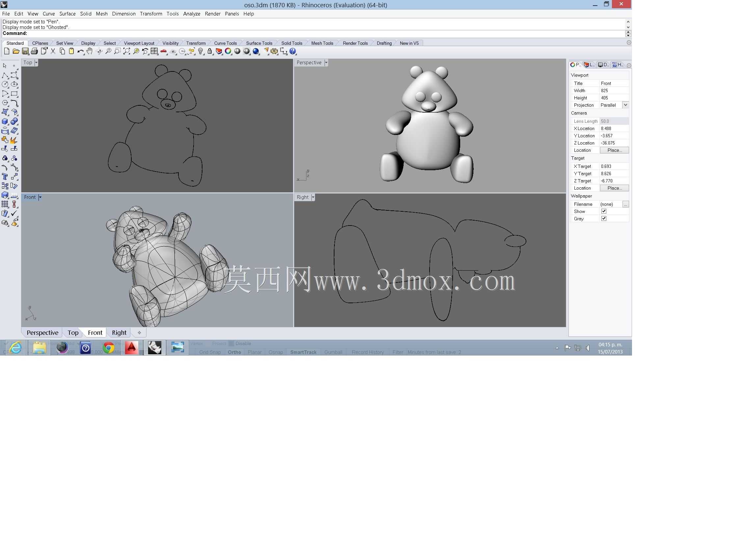Open a file with folder icon
The height and width of the screenshot is (560, 738).
tap(16, 51)
